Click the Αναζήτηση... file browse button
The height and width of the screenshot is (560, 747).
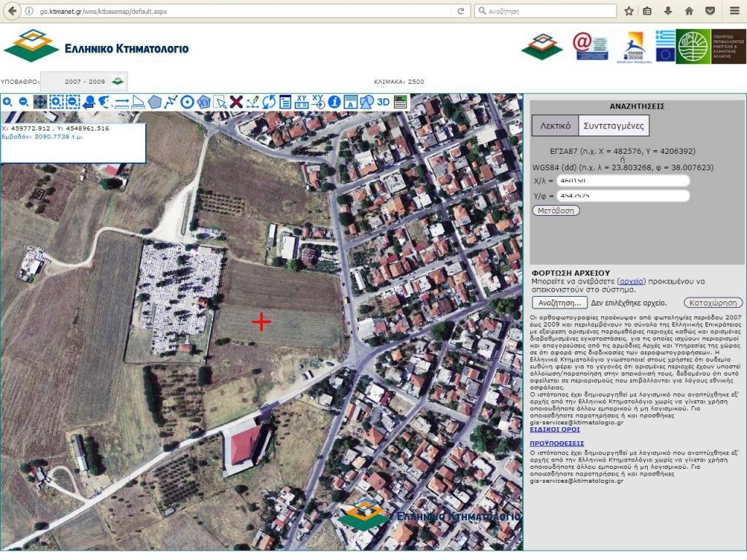click(560, 303)
